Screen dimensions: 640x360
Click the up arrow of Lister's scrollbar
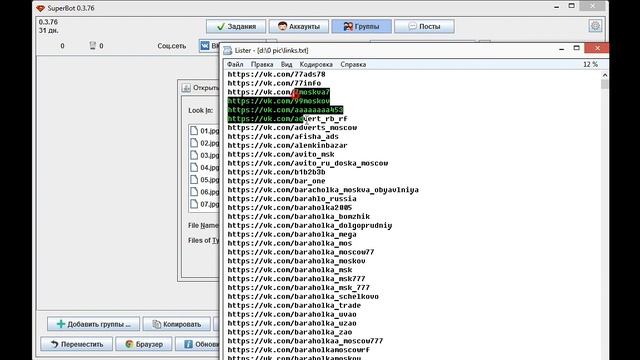tap(604, 75)
